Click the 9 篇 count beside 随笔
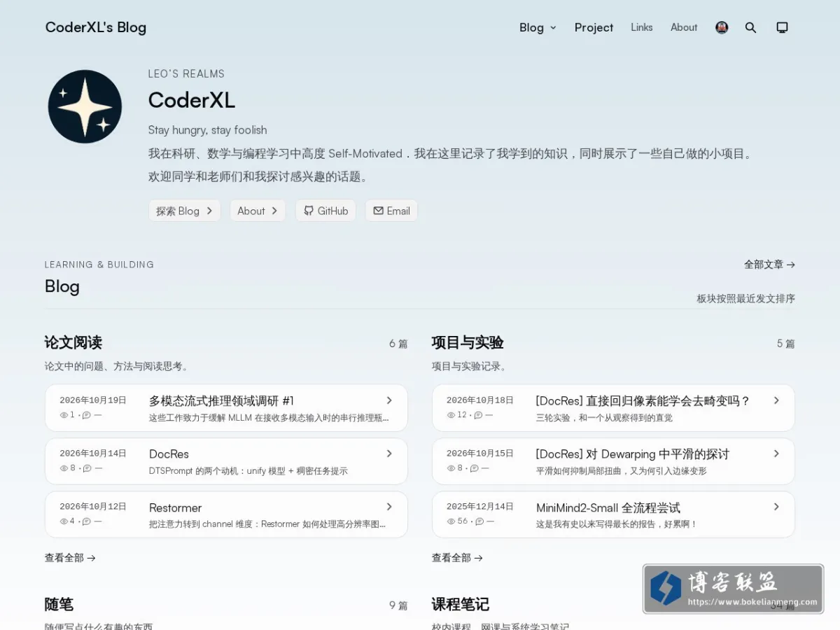This screenshot has width=840, height=630. (398, 605)
